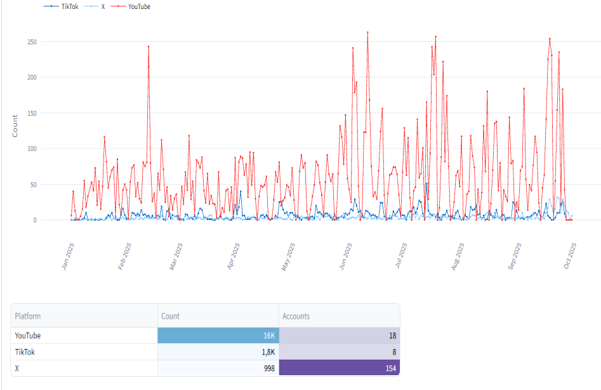Click the 1,8K count cell
The height and width of the screenshot is (390, 601).
(x=218, y=352)
